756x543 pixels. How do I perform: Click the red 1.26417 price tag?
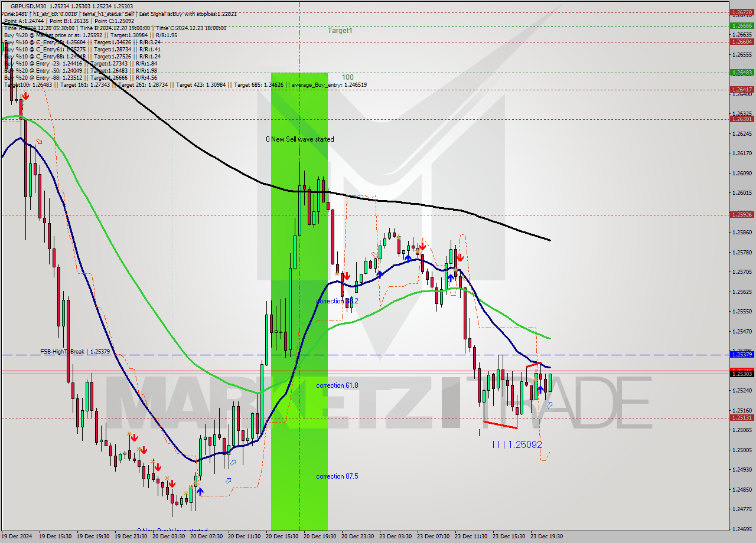(x=742, y=89)
